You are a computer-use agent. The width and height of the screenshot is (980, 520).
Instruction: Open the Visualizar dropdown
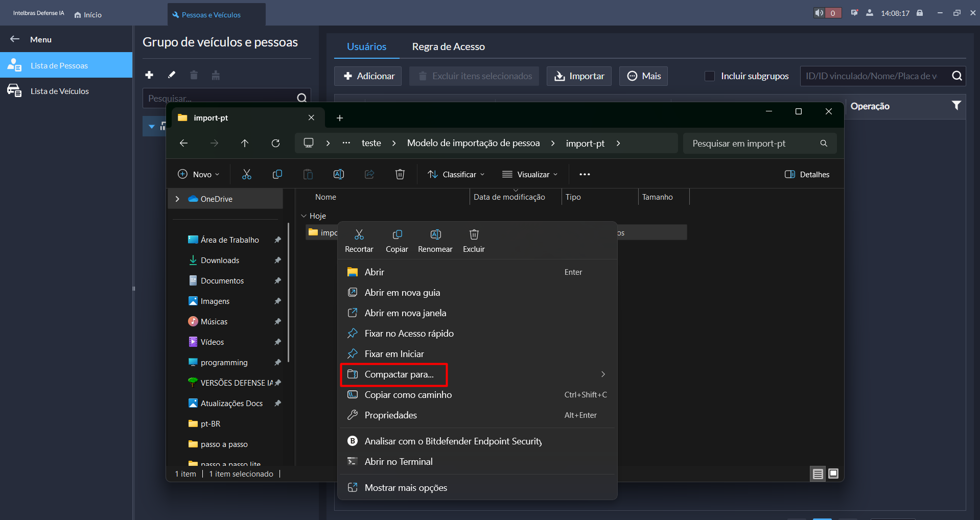[530, 175]
